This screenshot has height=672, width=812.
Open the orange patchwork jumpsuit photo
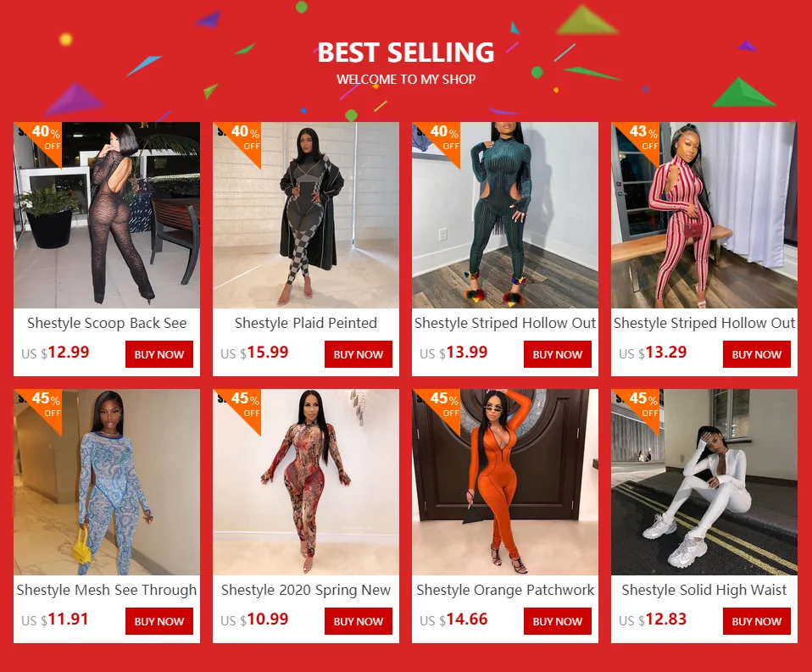[505, 482]
